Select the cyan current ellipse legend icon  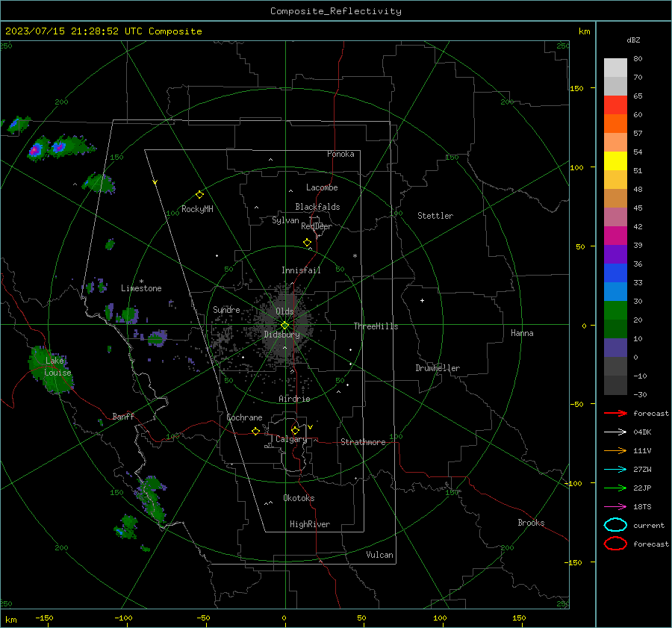point(615,525)
